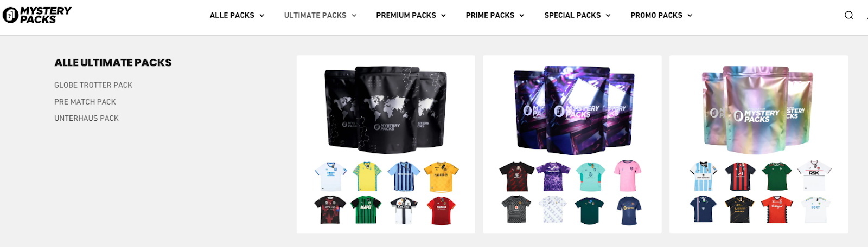Expand the Alle Packs chevron
The height and width of the screenshot is (247, 868).
[261, 16]
